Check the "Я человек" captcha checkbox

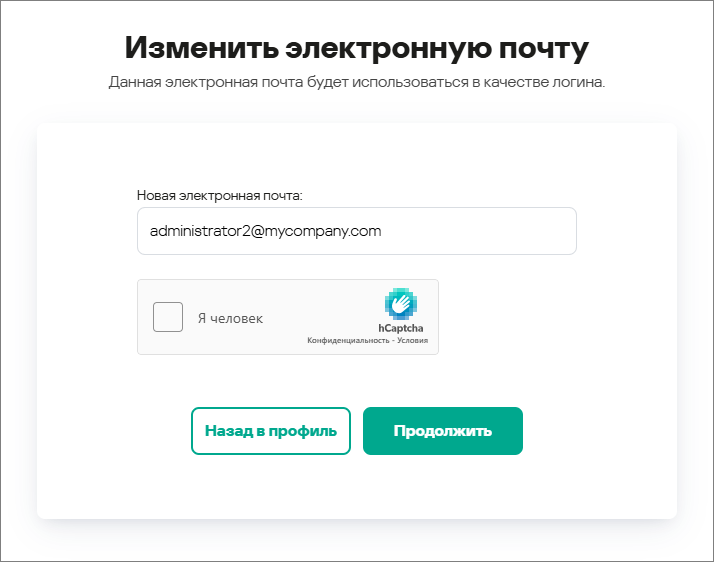tap(168, 318)
